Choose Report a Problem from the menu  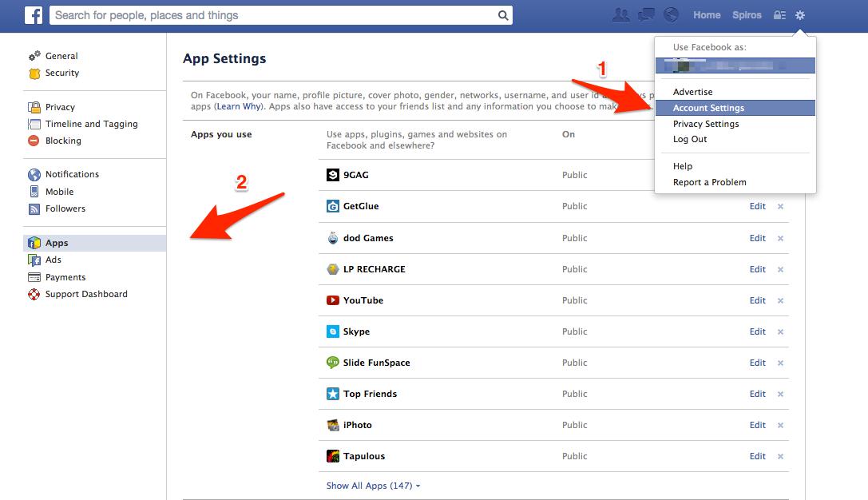pos(709,182)
